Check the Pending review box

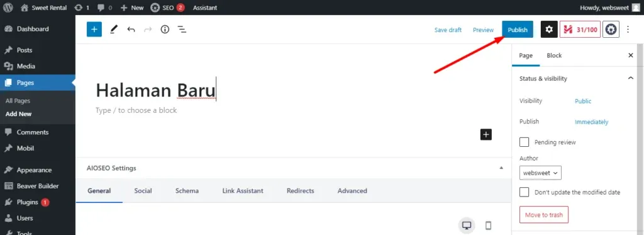pyautogui.click(x=524, y=142)
